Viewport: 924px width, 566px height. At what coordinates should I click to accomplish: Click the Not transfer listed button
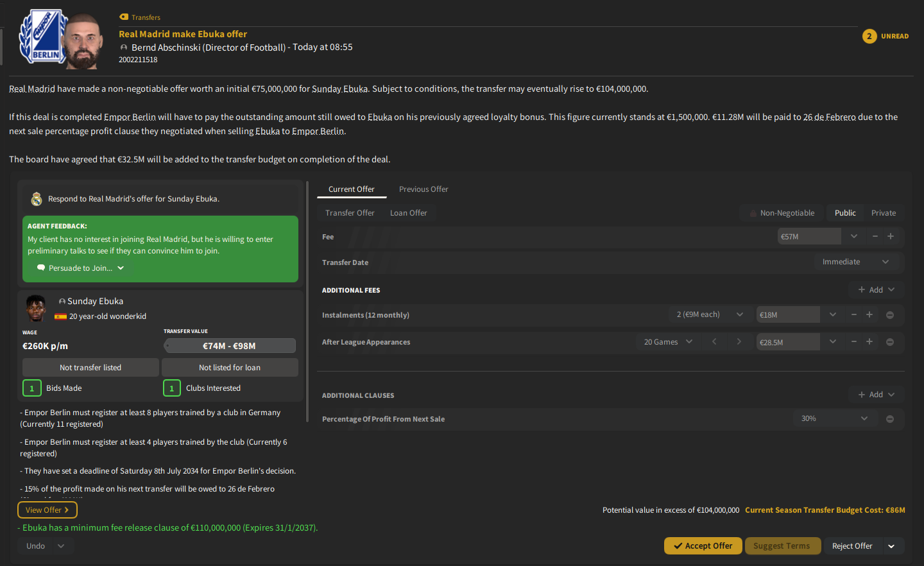coord(90,368)
